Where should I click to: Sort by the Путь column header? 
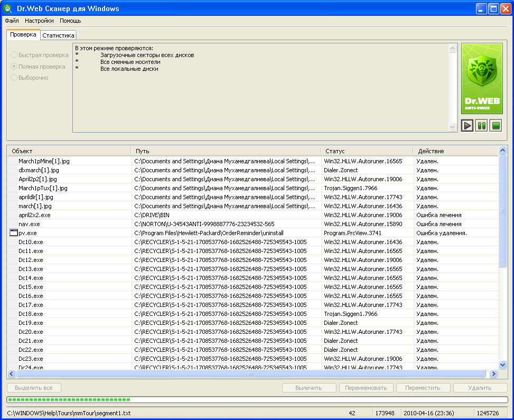click(x=226, y=151)
